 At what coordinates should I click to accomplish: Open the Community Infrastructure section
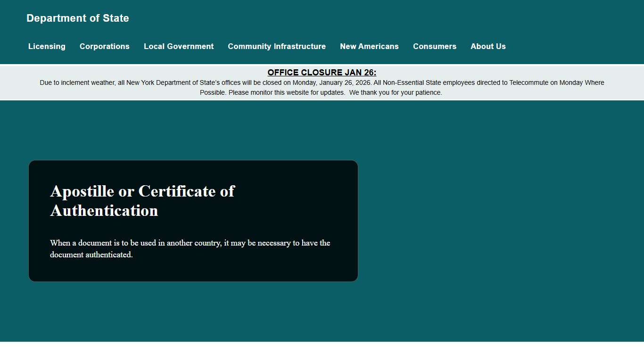click(277, 46)
